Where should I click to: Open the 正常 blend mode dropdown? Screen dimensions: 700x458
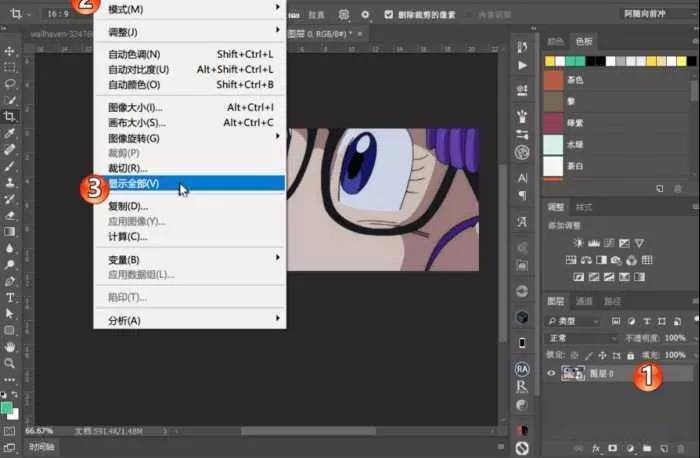click(582, 338)
